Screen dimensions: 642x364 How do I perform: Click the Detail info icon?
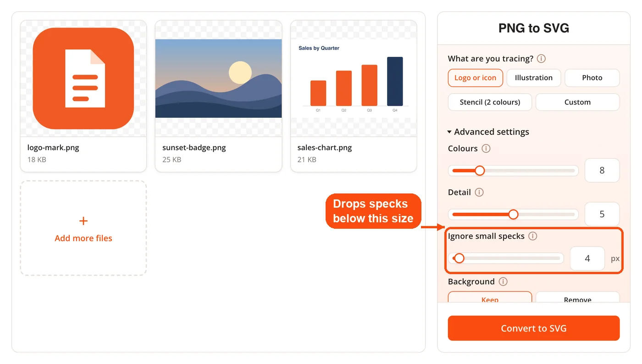tap(479, 192)
